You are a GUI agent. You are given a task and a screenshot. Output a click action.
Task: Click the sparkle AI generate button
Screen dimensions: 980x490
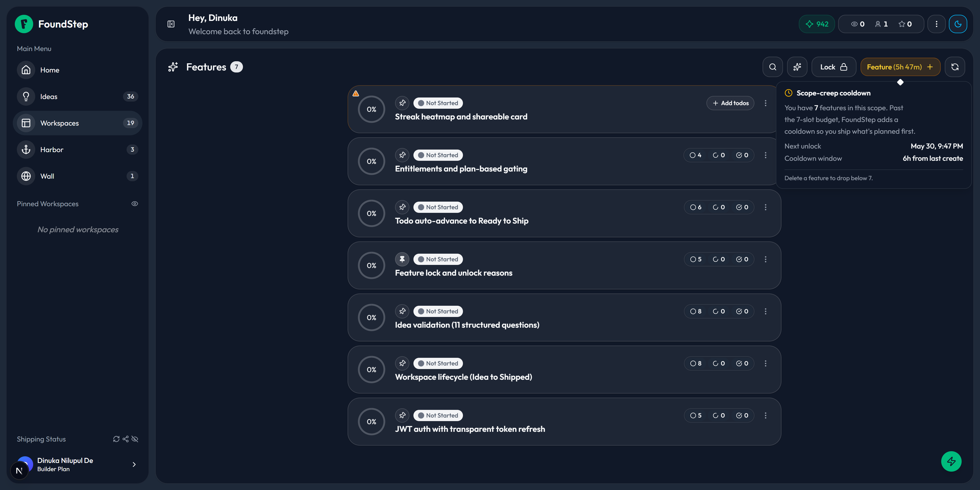(797, 67)
